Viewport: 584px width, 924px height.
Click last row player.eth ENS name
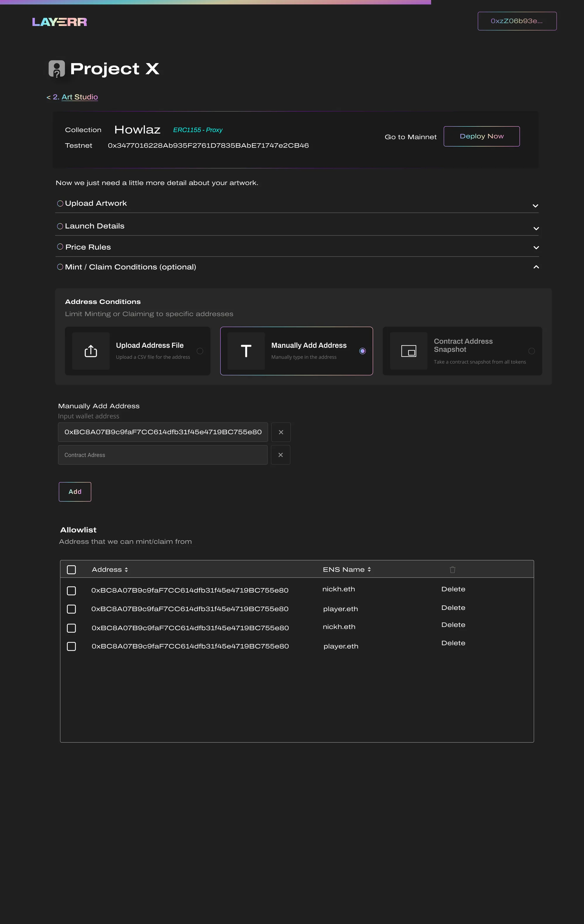(341, 646)
